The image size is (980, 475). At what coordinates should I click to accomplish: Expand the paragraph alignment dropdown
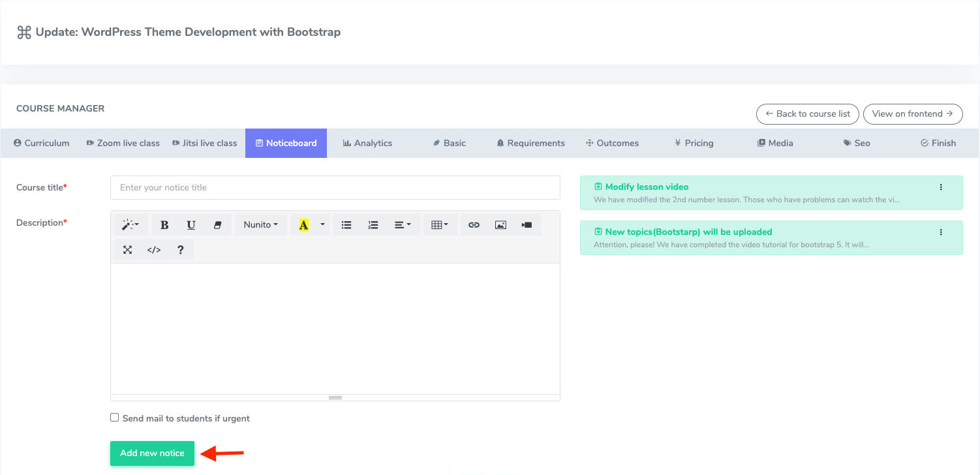click(x=403, y=225)
